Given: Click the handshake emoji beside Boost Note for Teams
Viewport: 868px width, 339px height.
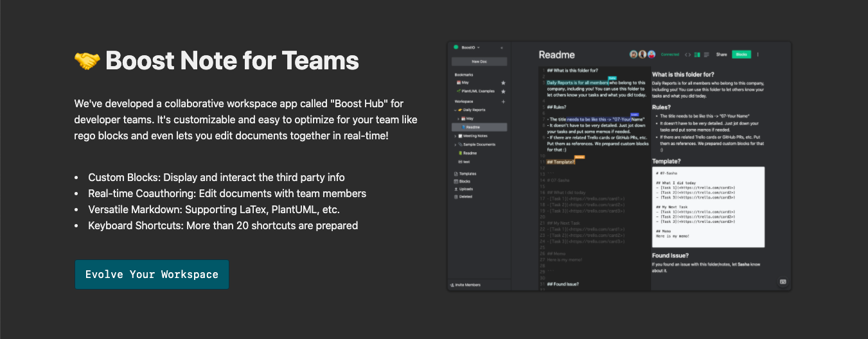Looking at the screenshot, I should pos(87,61).
